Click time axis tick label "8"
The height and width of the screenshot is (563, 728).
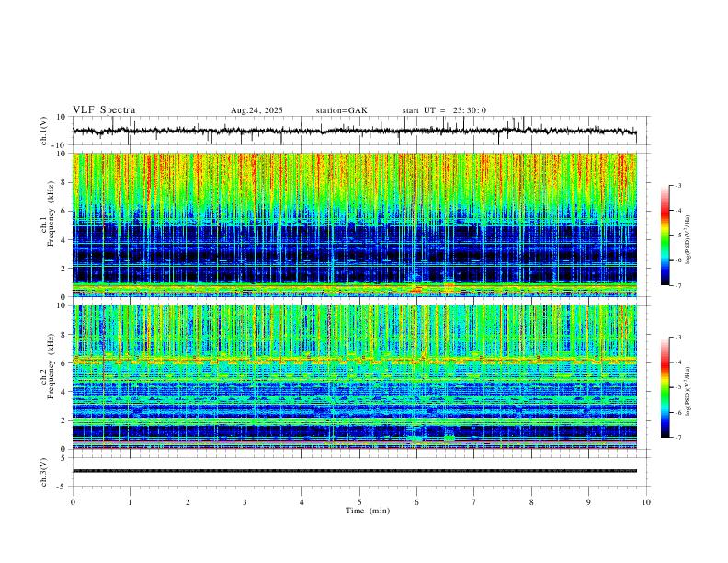531,502
